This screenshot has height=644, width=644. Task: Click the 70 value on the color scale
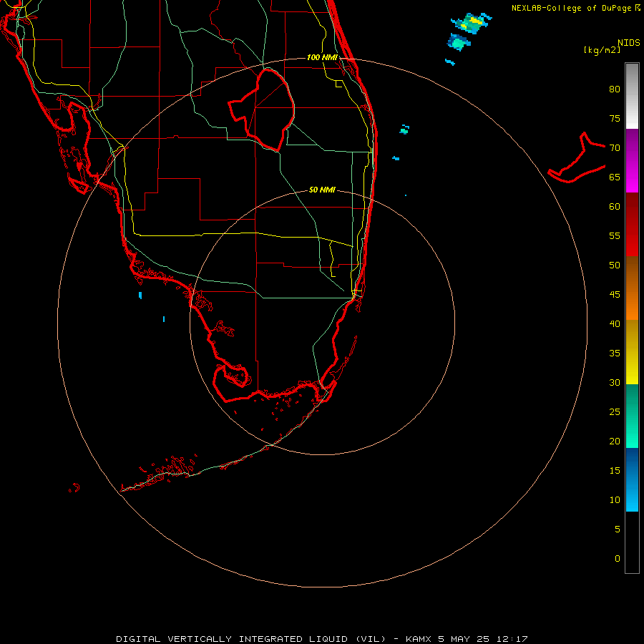tap(615, 148)
